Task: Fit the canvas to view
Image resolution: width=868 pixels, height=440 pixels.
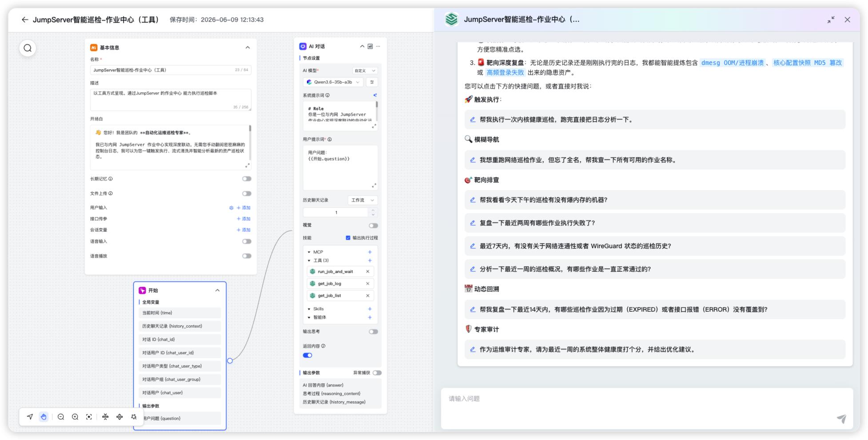Action: tap(89, 416)
